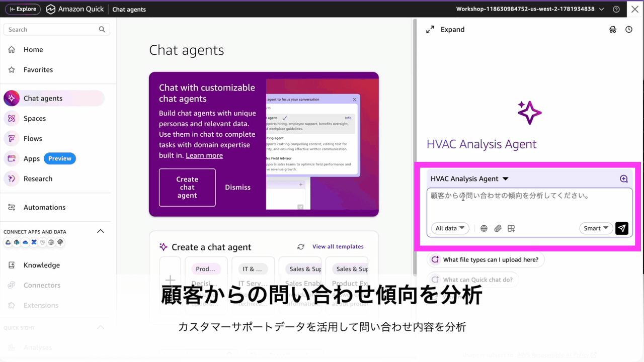The height and width of the screenshot is (362, 644).
Task: Connect the SharePoint app icon
Action: 17,242
